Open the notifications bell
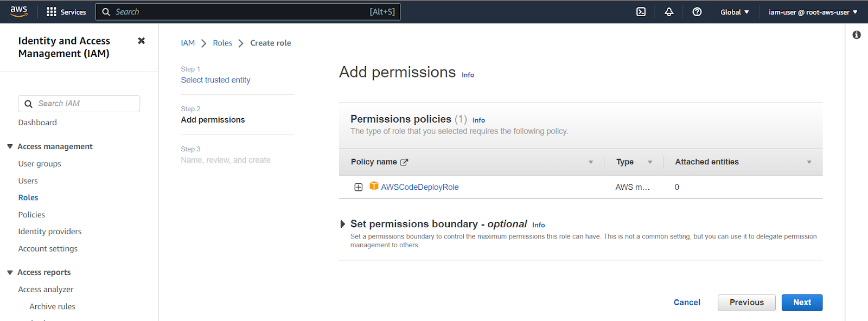 click(669, 12)
